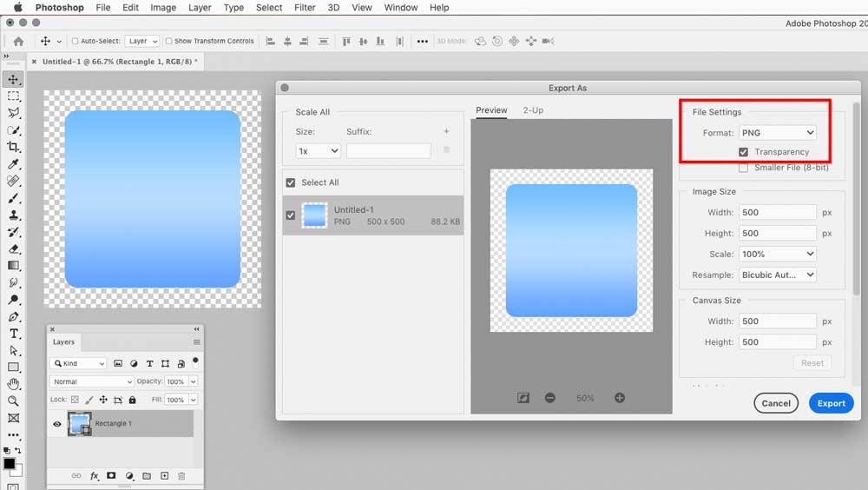Open the Layers panel menu icon
Viewport: 868px width, 490px height.
pyautogui.click(x=196, y=342)
